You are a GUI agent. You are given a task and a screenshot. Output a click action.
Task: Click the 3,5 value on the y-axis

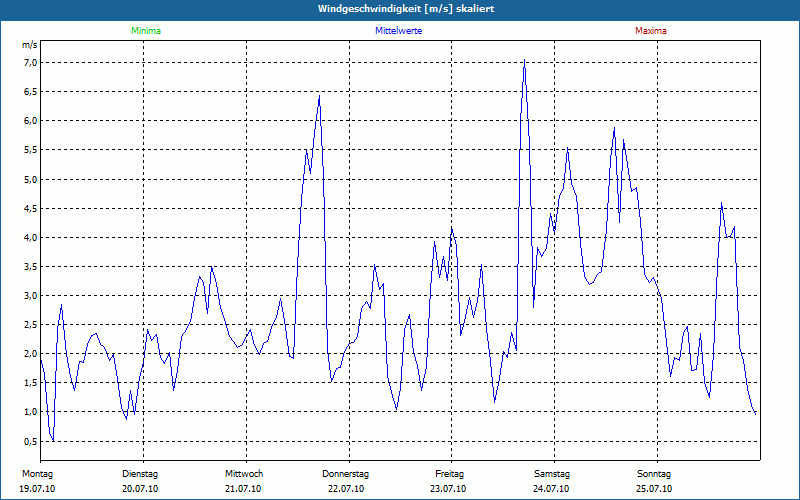tap(31, 267)
